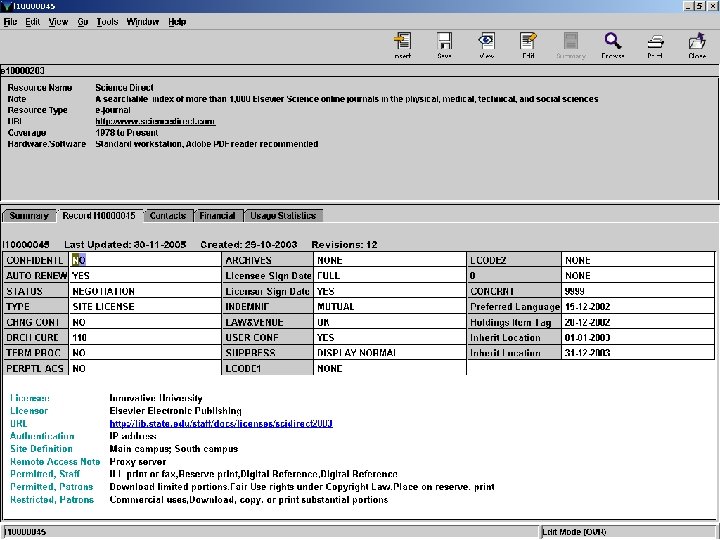720x540 pixels.
Task: Open the View menu
Action: [58, 22]
